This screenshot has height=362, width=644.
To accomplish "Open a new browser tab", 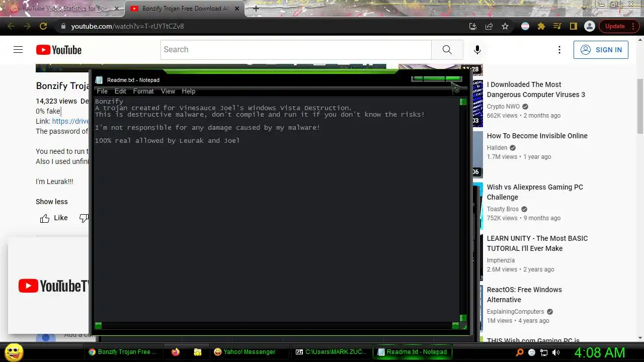I will pyautogui.click(x=256, y=9).
